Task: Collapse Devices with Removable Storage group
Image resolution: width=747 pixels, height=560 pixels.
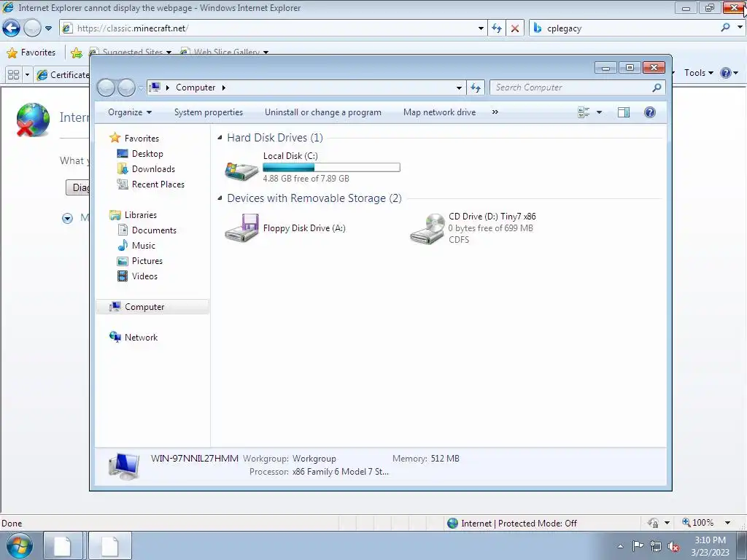Action: [x=220, y=198]
